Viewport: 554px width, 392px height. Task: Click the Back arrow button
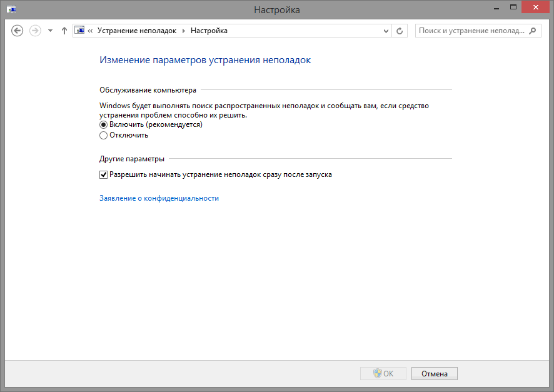[18, 31]
